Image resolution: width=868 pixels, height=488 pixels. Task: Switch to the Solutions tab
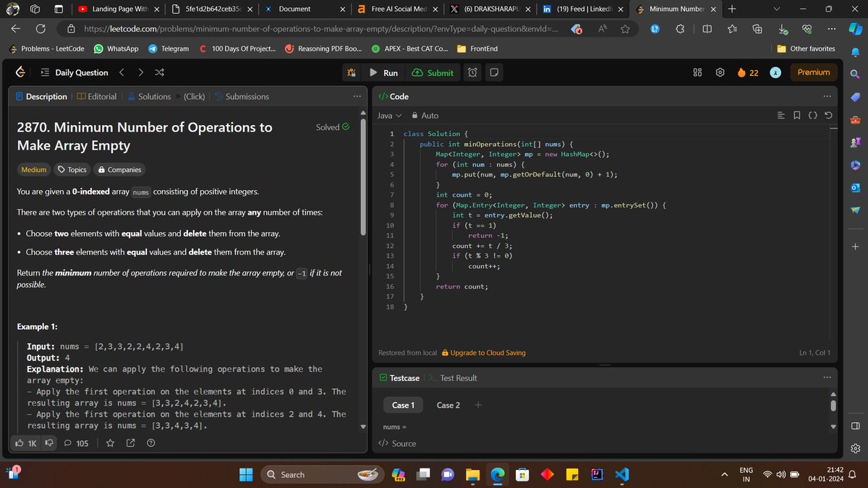[149, 96]
